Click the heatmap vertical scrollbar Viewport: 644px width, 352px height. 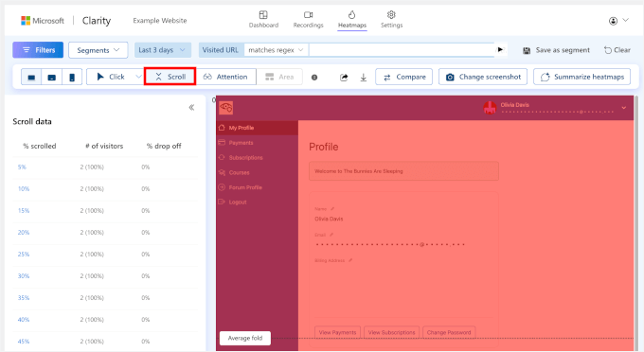point(636,222)
